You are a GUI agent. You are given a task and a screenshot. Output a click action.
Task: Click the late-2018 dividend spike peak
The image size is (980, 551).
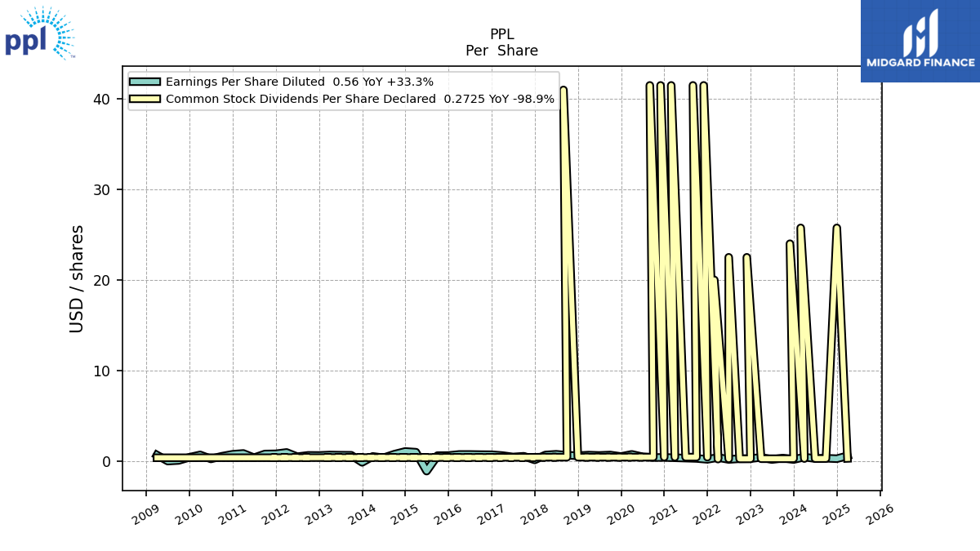(x=563, y=88)
